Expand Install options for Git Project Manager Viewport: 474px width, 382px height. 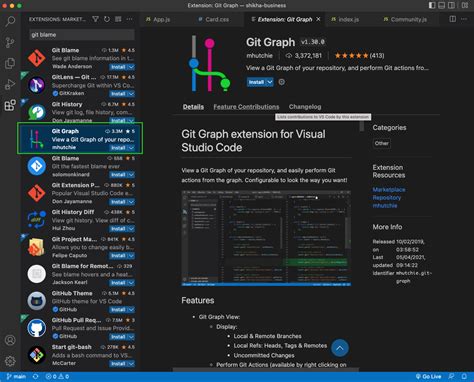(x=131, y=256)
